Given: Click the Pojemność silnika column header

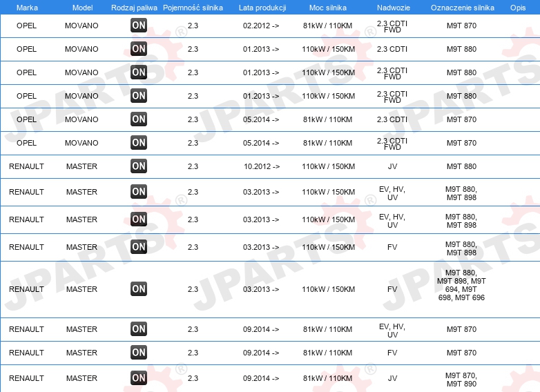Looking at the screenshot, I should [193, 8].
